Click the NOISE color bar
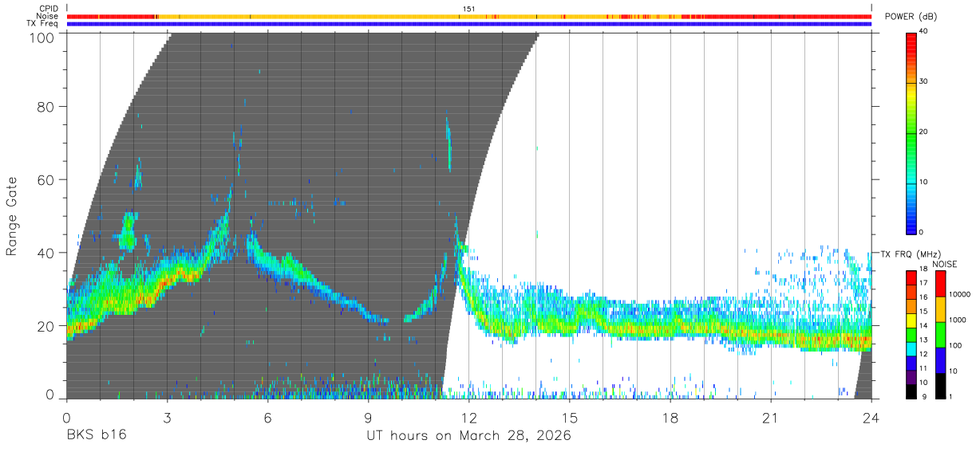This screenshot has height=452, width=980. (939, 334)
